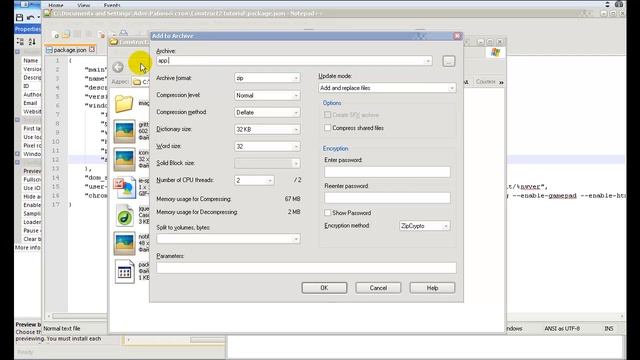Close the package.json tab with its X icon

92,49
